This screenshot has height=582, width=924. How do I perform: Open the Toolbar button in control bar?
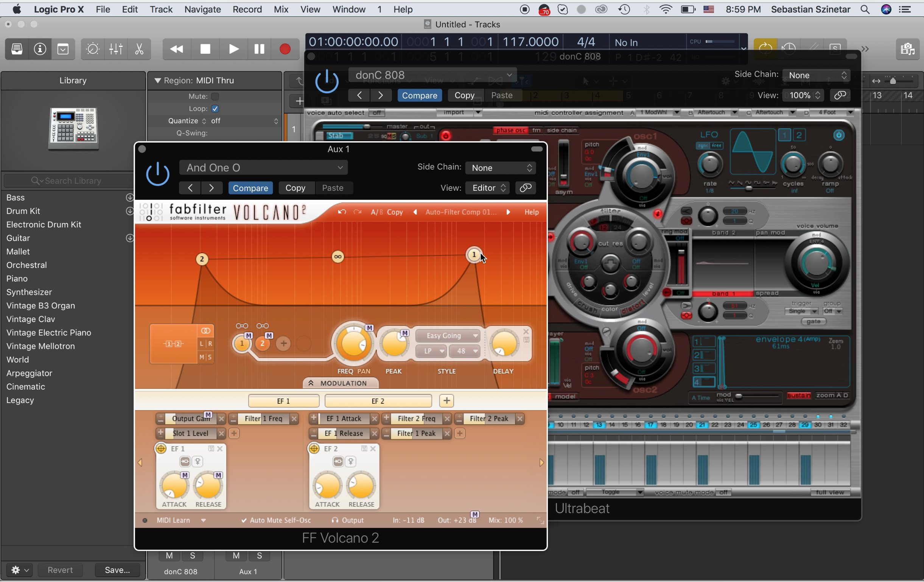[63, 49]
